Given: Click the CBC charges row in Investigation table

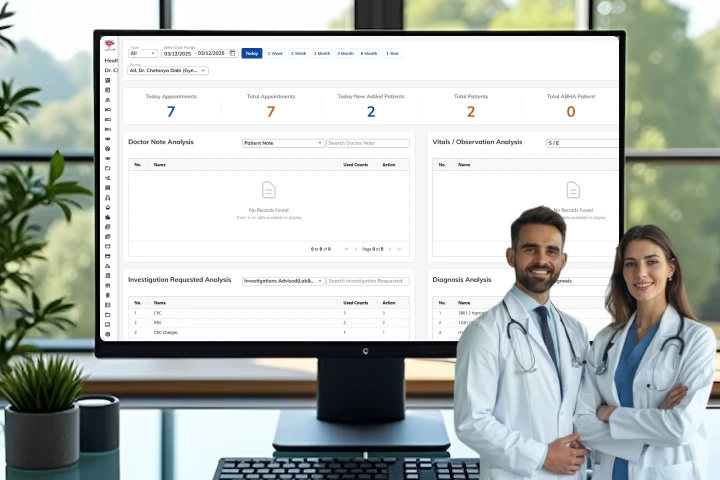Looking at the screenshot, I should click(269, 332).
